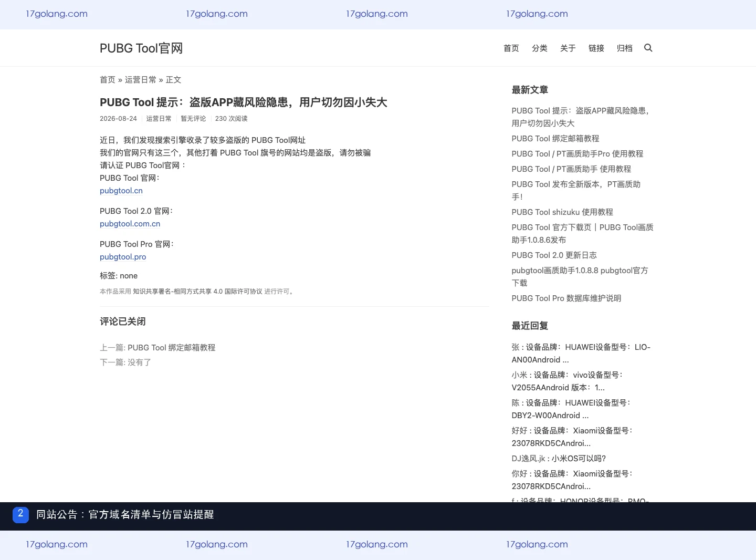
Task: Open sidebar post PUBG Tool 绑定邮箱教程
Action: pyautogui.click(x=555, y=139)
